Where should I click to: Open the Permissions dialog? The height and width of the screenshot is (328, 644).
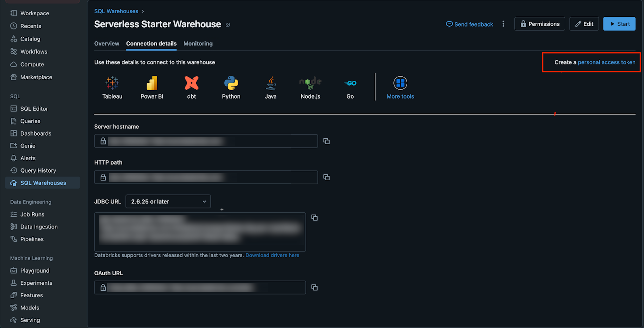(540, 24)
